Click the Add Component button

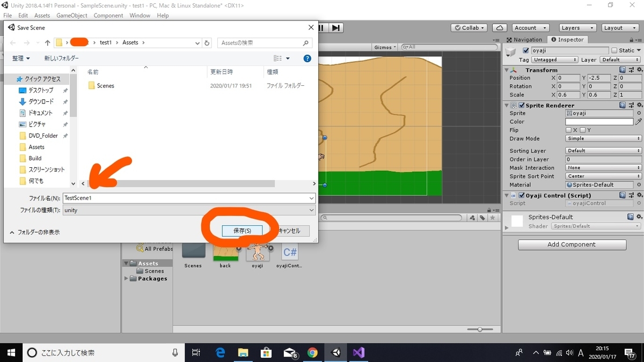click(x=572, y=245)
